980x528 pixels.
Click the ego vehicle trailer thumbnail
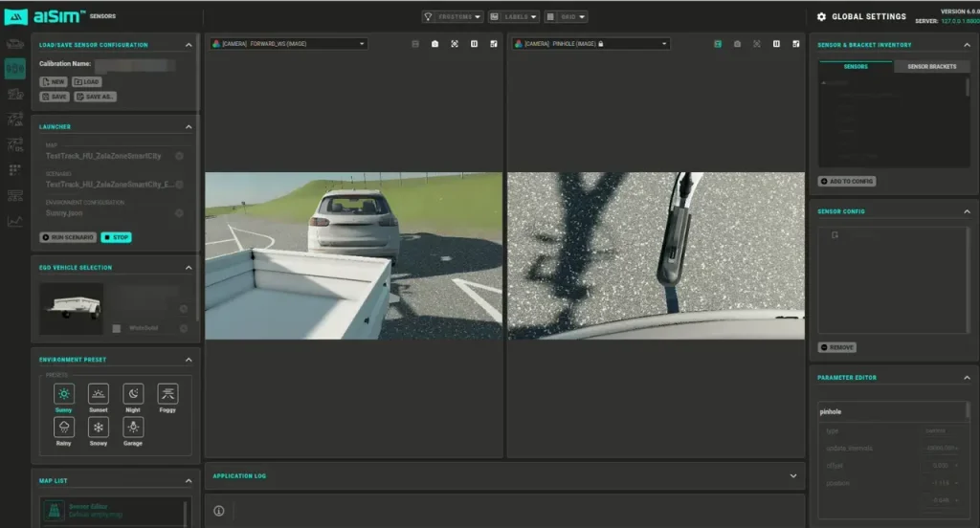pyautogui.click(x=71, y=309)
